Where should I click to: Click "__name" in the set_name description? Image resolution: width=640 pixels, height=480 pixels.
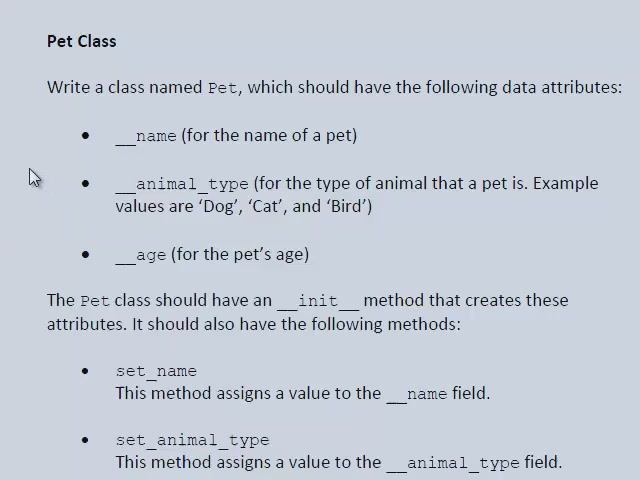coord(417,394)
